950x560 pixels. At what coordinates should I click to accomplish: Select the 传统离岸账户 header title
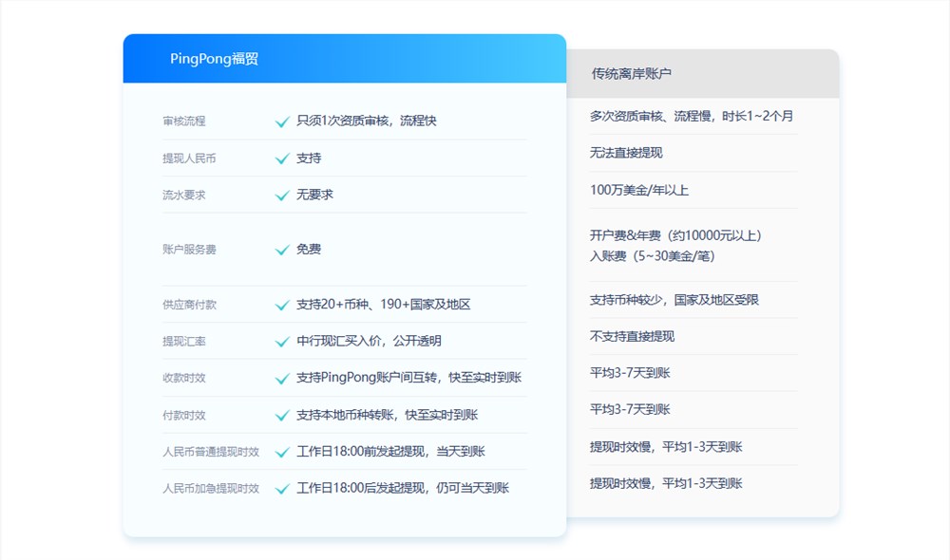pos(632,74)
